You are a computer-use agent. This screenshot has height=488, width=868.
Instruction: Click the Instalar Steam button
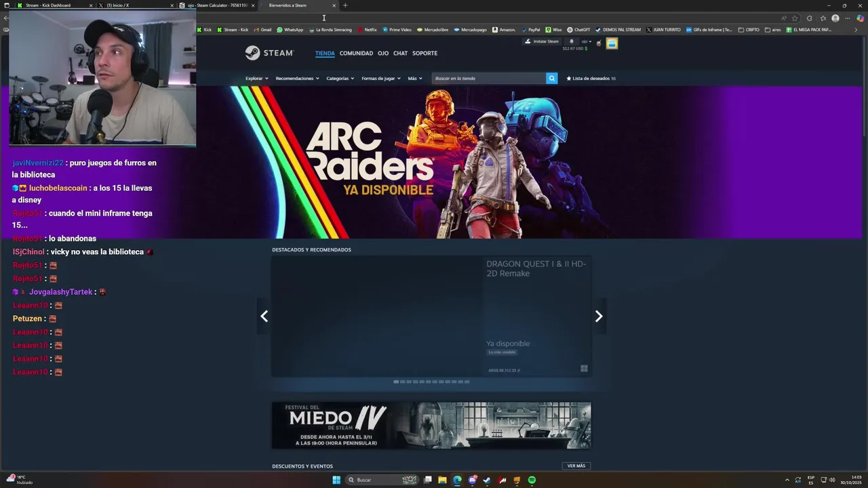coord(542,41)
